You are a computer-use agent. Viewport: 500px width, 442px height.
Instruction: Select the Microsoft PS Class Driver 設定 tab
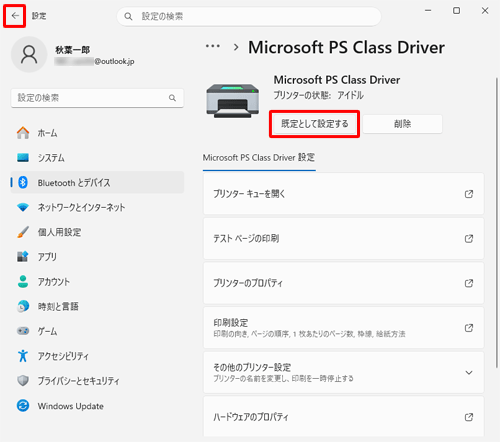point(259,157)
